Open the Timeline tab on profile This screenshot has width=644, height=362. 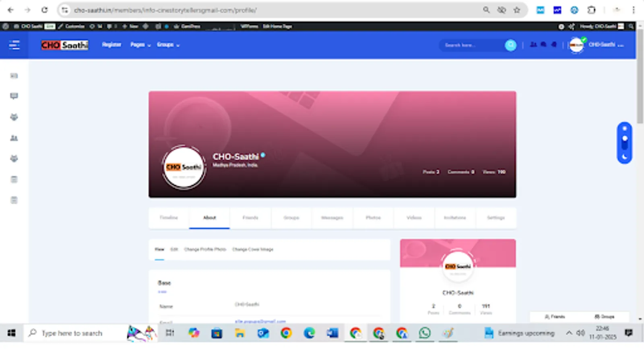(168, 218)
